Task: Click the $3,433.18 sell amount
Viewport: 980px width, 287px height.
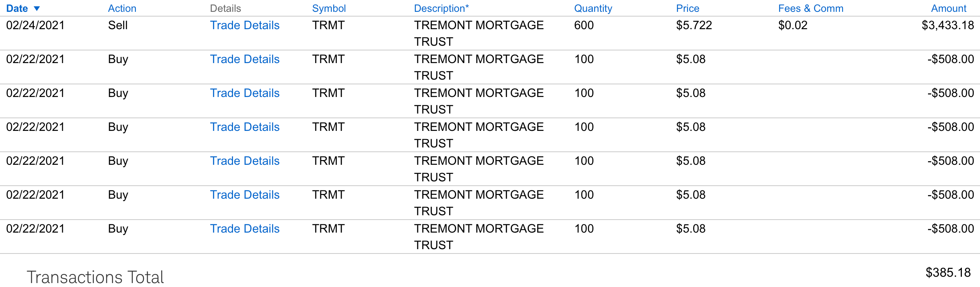Action: click(x=947, y=25)
